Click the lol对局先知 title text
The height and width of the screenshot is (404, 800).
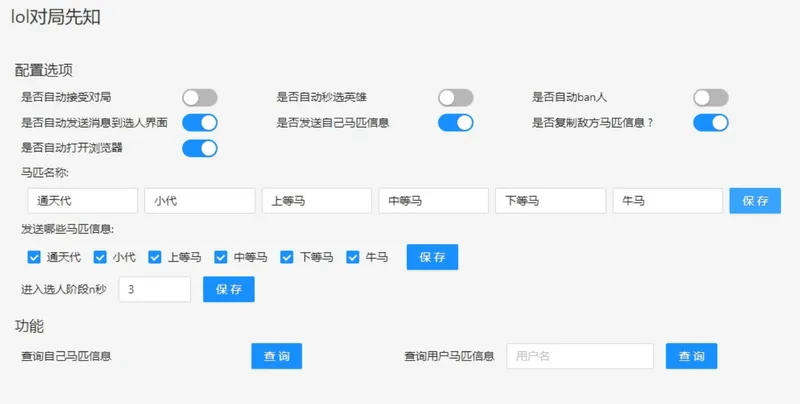click(x=56, y=17)
